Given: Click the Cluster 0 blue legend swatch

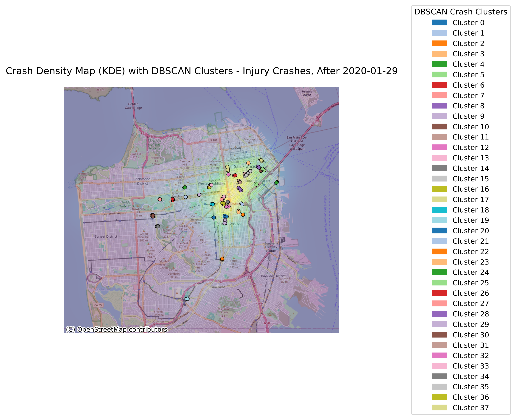Looking at the screenshot, I should pyautogui.click(x=439, y=22).
